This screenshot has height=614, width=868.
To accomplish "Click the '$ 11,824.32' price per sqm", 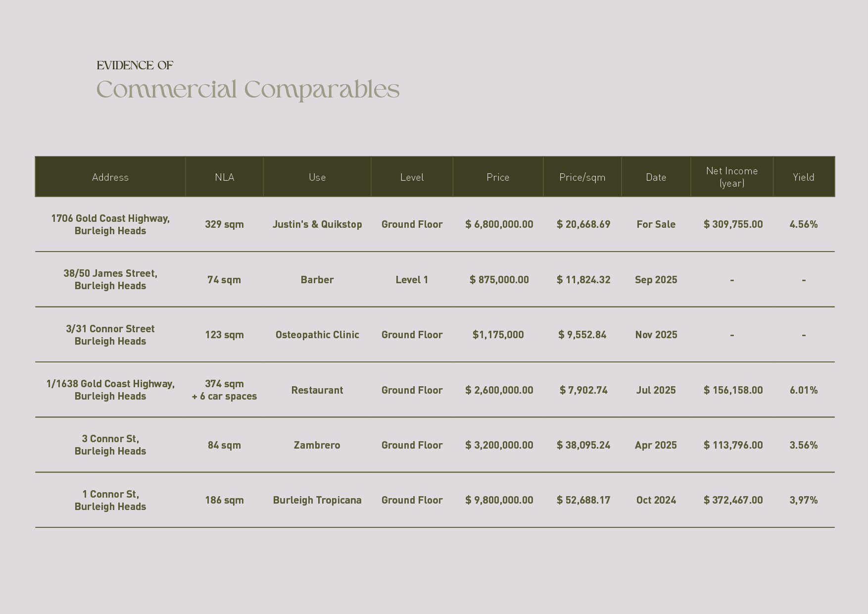I will [x=583, y=280].
